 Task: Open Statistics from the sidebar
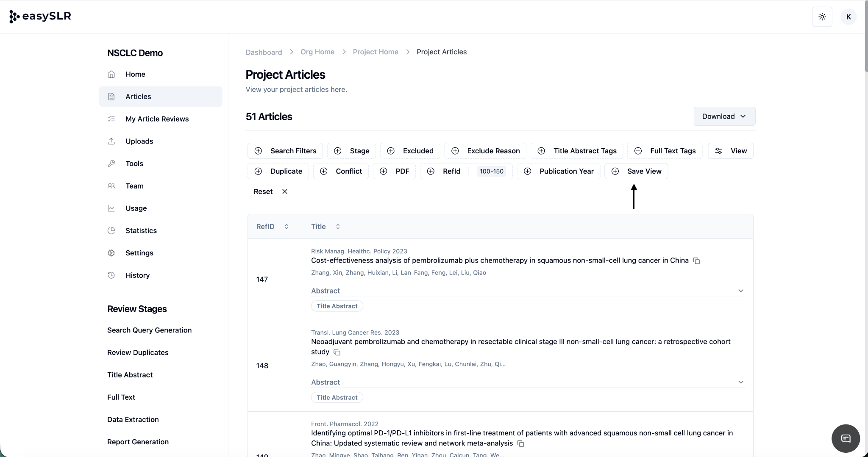click(x=141, y=230)
